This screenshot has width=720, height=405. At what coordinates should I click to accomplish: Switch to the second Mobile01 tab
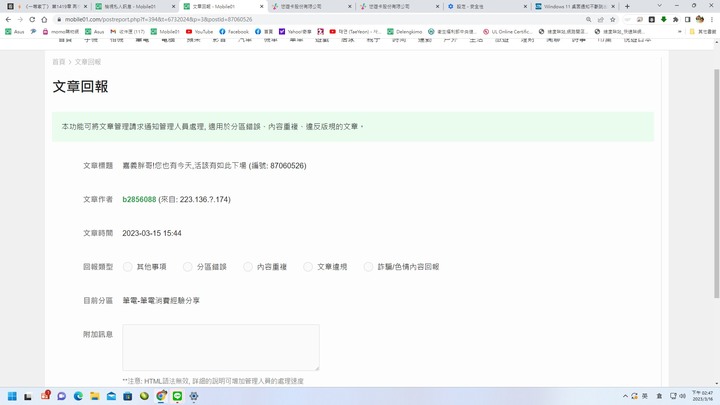click(133, 6)
